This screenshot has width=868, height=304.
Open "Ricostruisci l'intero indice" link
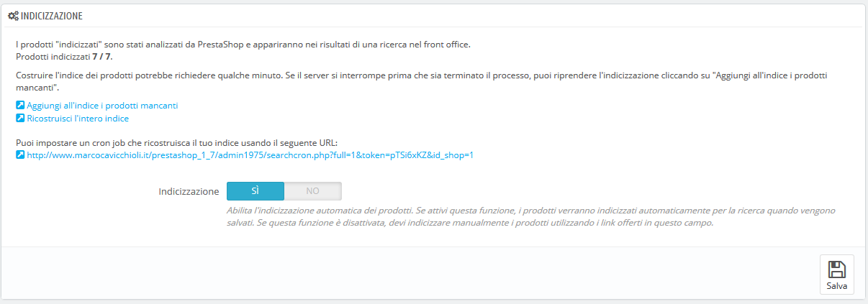tap(78, 118)
